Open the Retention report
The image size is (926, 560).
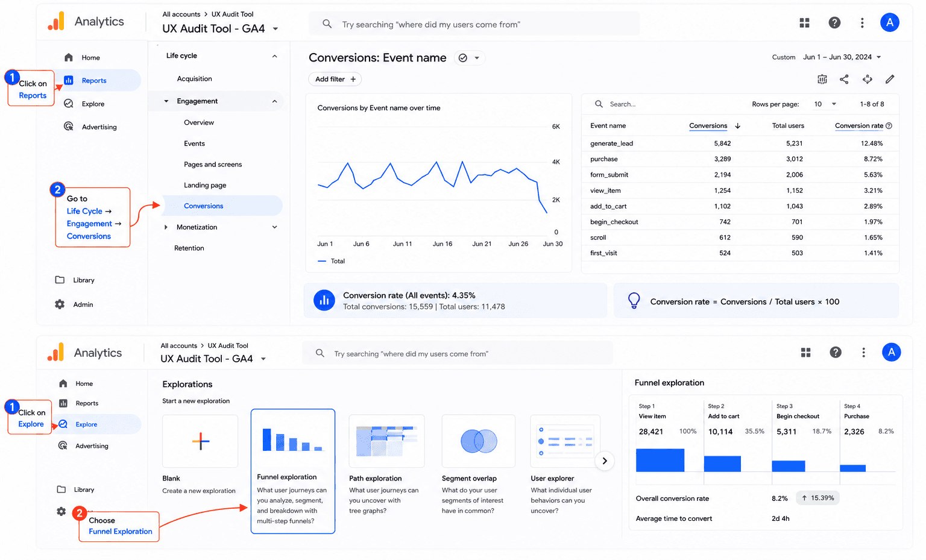coord(189,248)
